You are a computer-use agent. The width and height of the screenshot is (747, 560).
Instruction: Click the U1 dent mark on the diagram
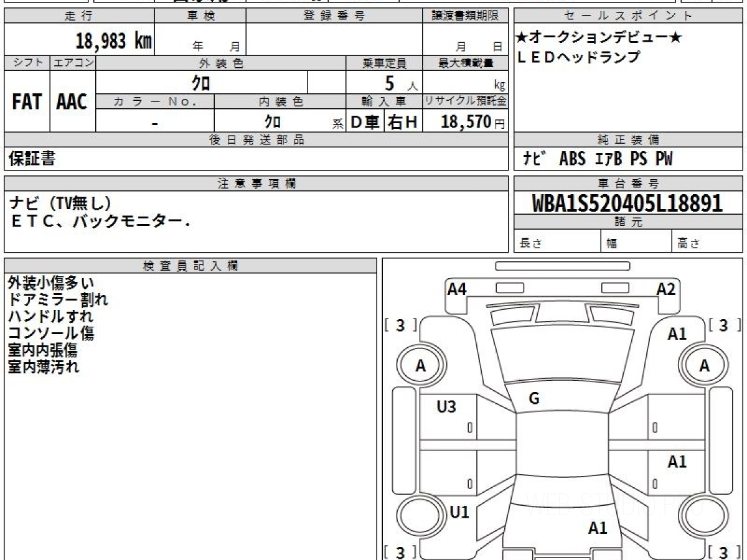coord(459,512)
